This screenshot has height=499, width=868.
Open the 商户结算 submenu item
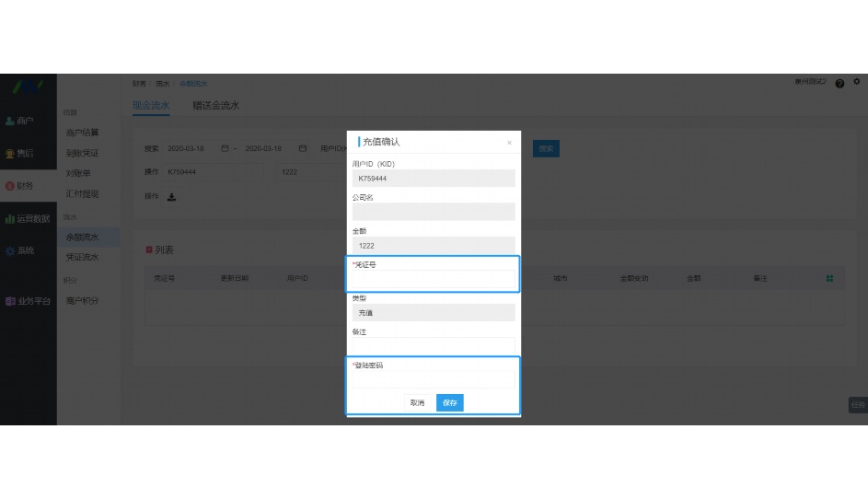point(82,133)
